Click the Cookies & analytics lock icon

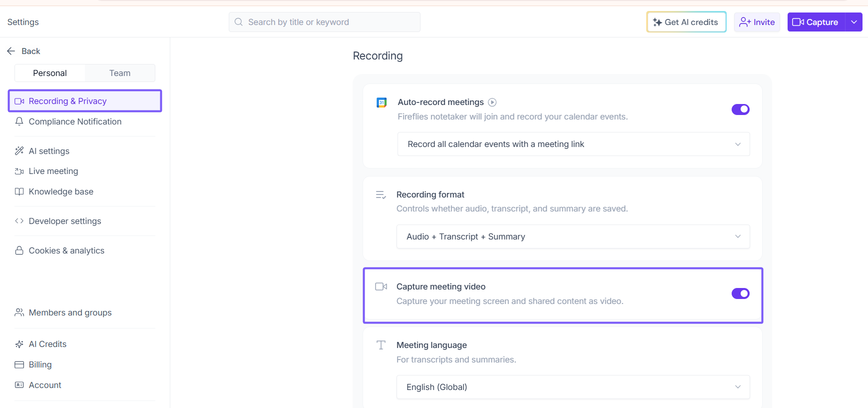click(x=19, y=250)
